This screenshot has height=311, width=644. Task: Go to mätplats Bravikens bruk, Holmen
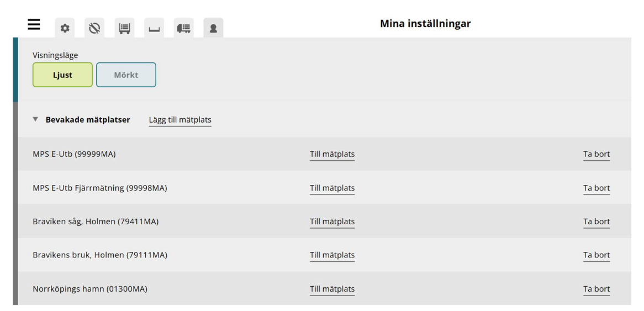pos(332,255)
